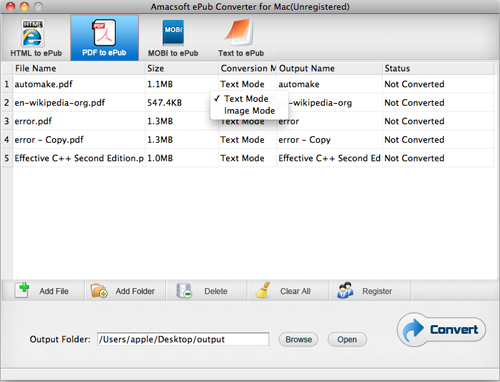This screenshot has height=382, width=500.
Task: Click row number 5 in the list
Action: [x=7, y=158]
